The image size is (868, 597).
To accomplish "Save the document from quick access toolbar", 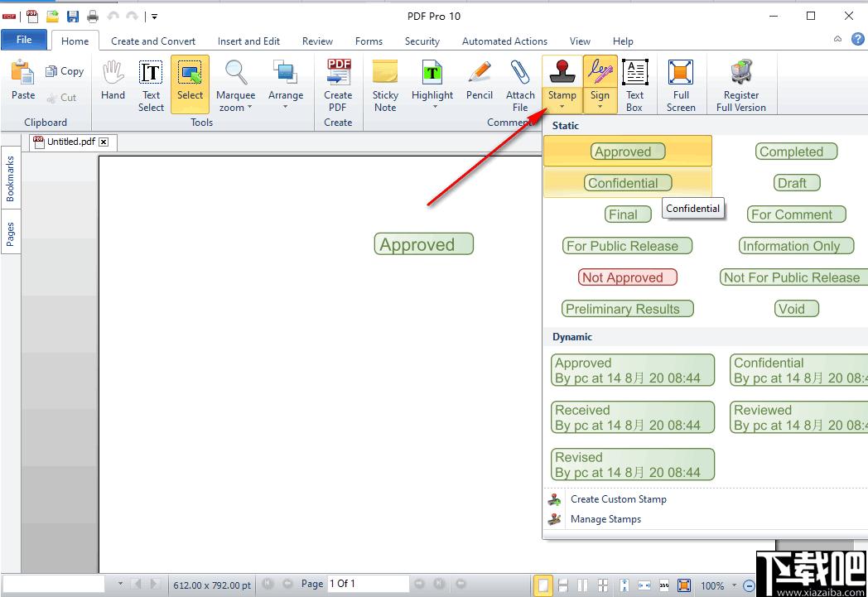I will point(73,16).
